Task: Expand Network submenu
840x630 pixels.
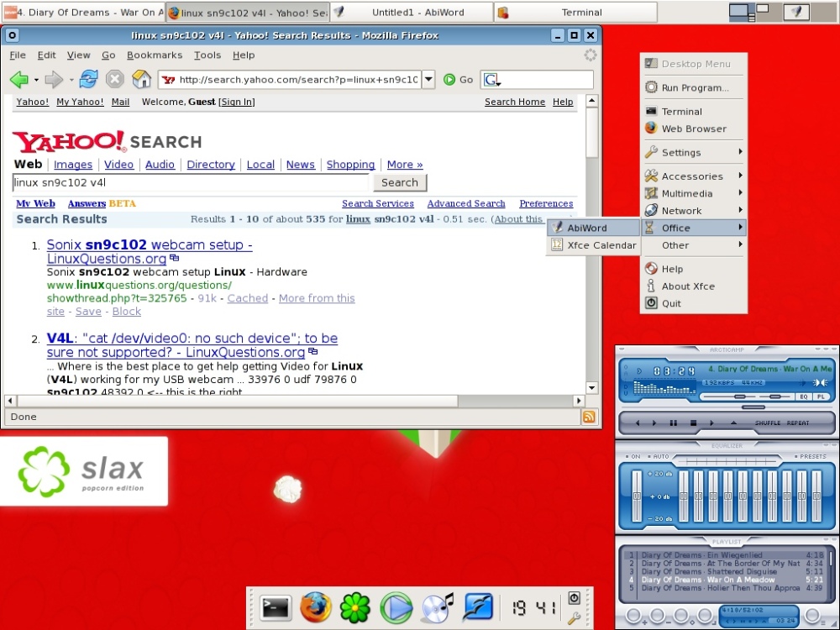Action: coord(694,210)
